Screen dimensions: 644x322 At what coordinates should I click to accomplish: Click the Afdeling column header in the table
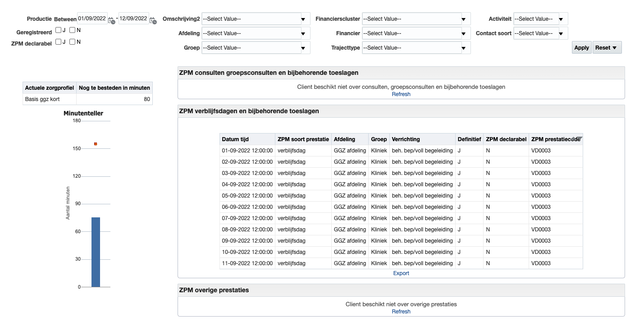350,139
